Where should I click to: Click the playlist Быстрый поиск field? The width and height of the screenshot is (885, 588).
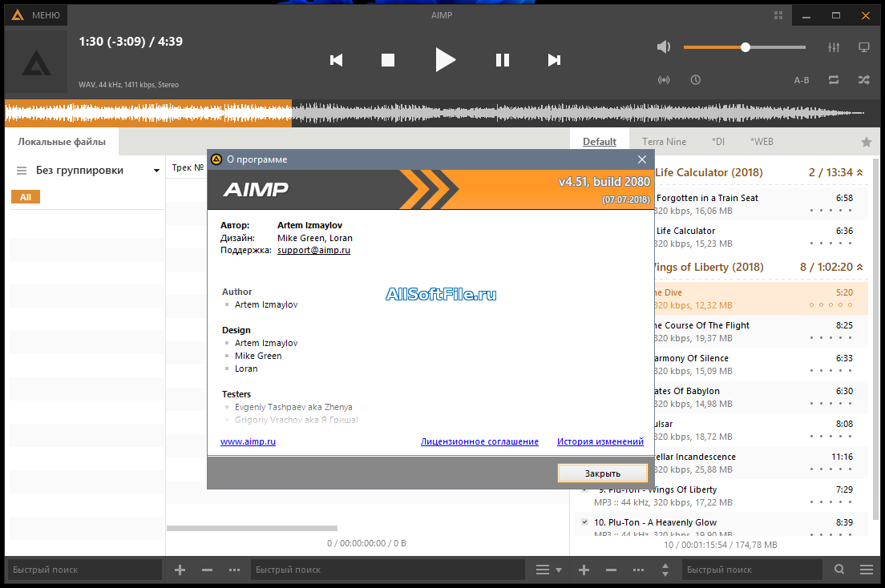[752, 570]
